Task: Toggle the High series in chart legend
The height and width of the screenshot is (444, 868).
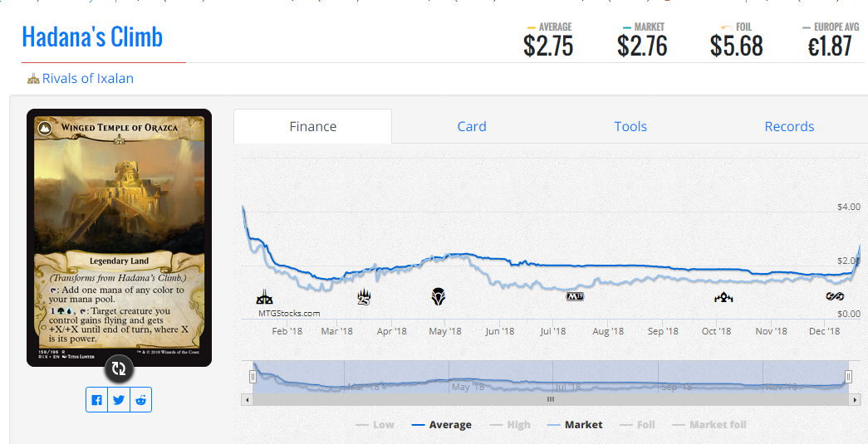Action: coord(510,425)
